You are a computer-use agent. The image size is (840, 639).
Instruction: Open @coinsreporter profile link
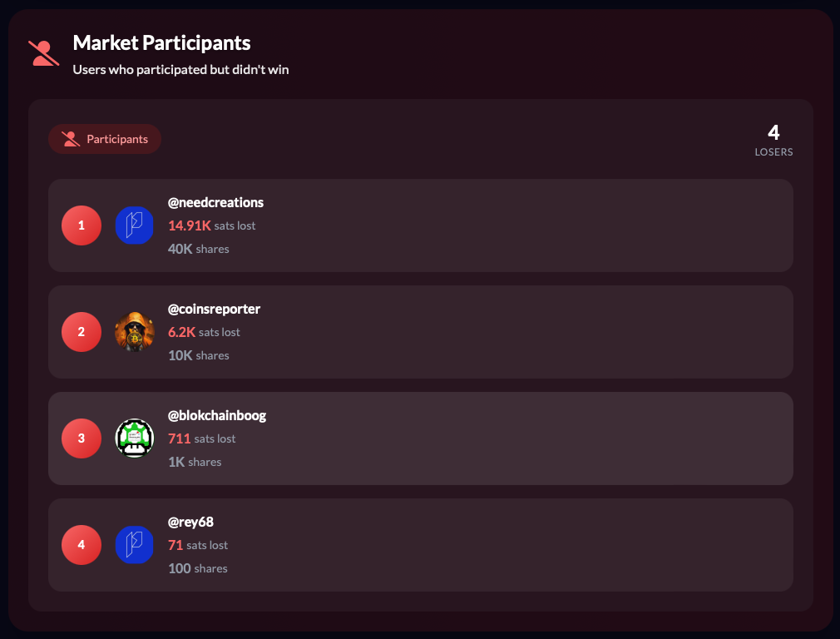coord(214,310)
